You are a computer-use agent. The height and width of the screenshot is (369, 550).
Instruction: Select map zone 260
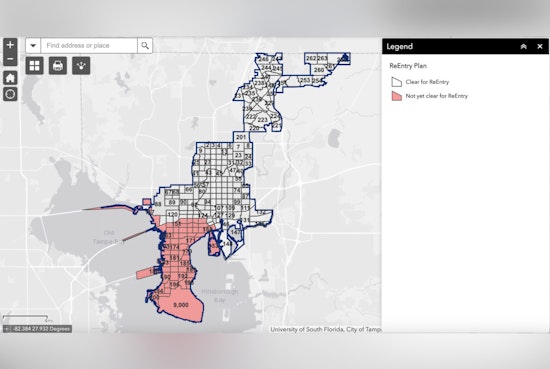[x=319, y=70]
